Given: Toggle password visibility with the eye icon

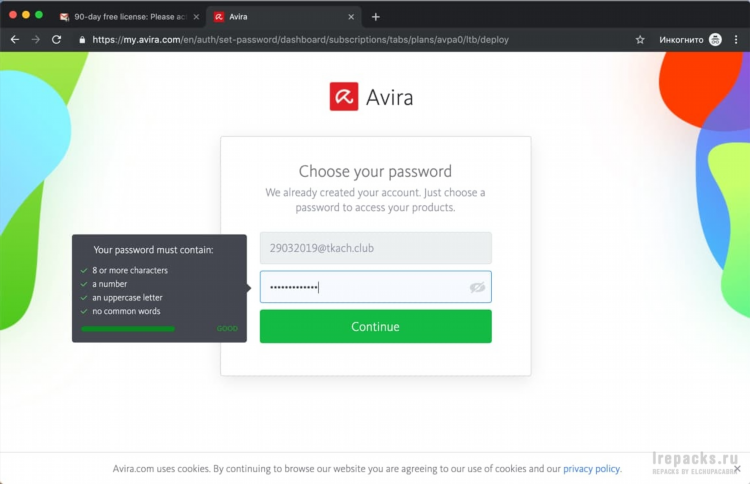Looking at the screenshot, I should click(477, 287).
